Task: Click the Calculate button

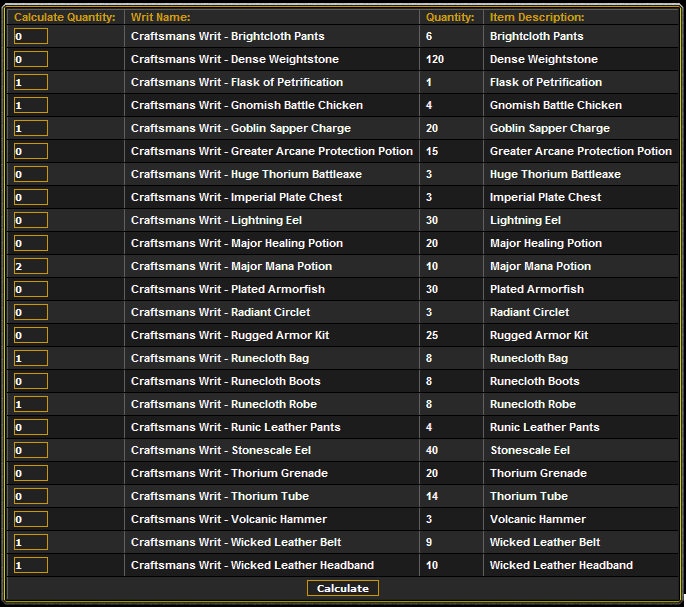Action: click(343, 588)
